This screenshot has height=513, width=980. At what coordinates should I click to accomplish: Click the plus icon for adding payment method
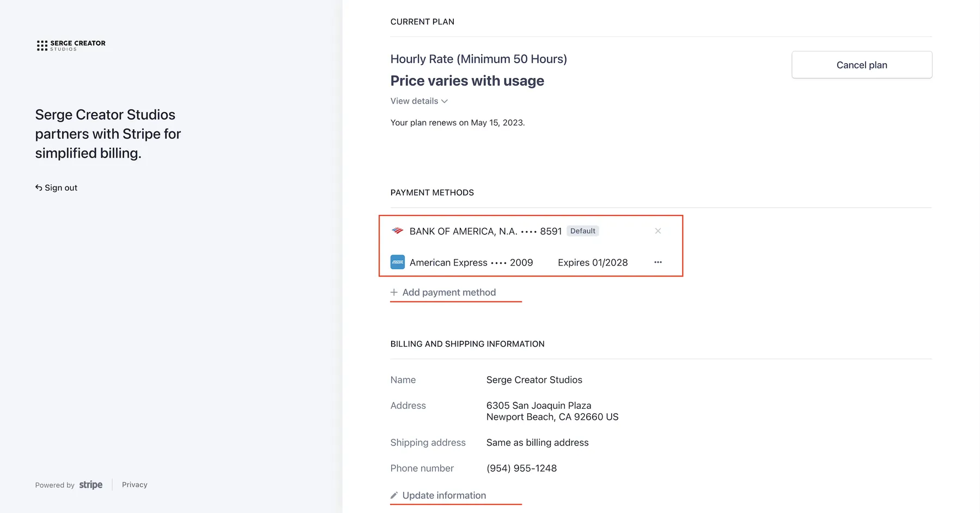(x=394, y=292)
